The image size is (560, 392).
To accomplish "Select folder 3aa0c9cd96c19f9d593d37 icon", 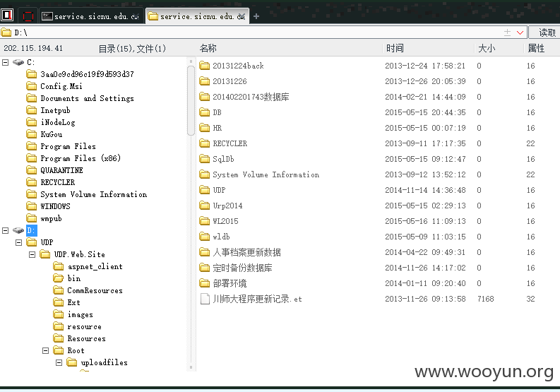I will click(x=32, y=74).
